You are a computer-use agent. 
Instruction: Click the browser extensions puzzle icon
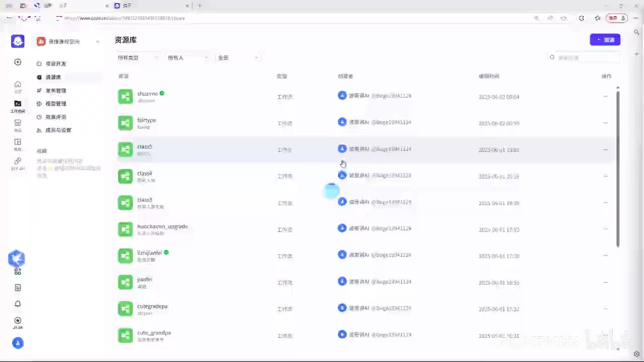(x=582, y=18)
